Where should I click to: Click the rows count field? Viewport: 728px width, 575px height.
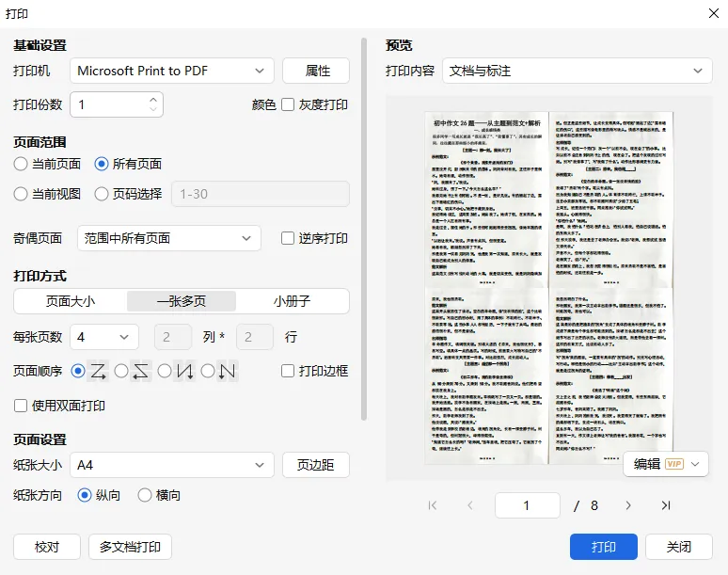(255, 337)
